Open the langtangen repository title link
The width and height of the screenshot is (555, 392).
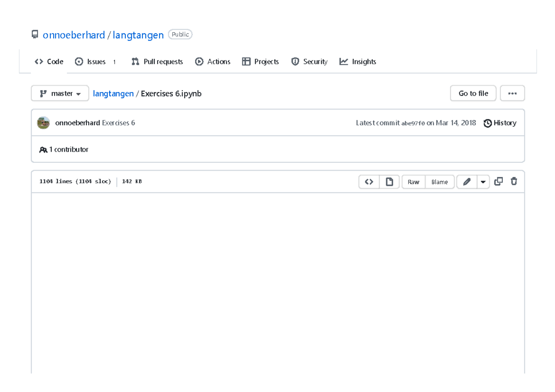138,35
